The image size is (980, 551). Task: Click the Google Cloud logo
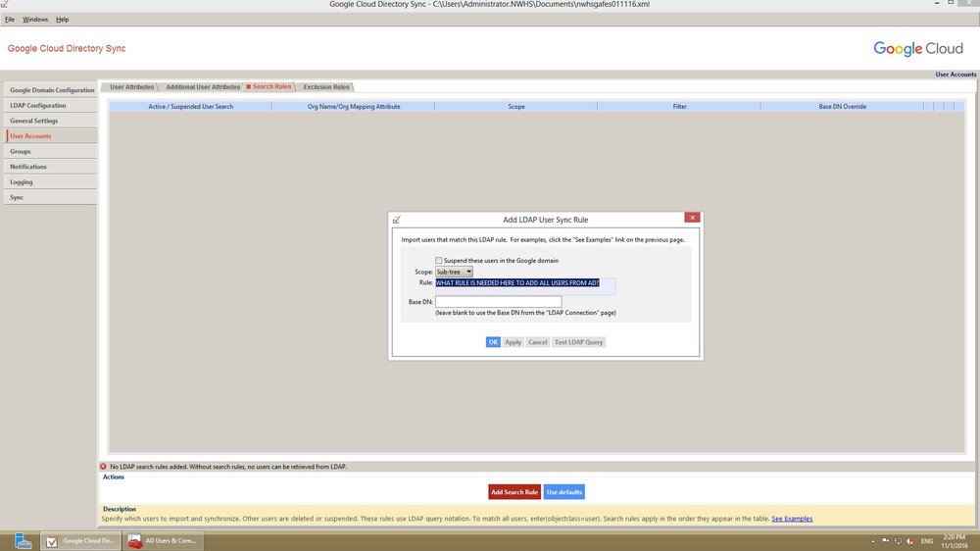coord(918,49)
